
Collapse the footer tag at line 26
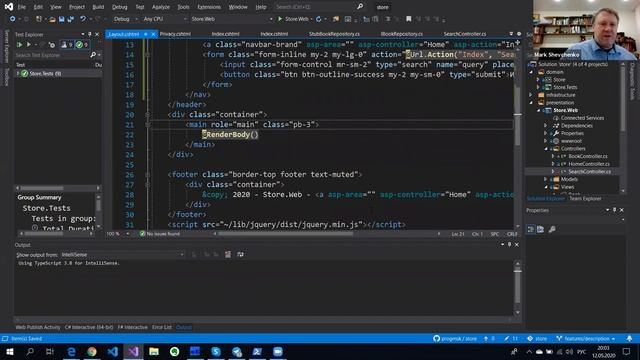(147, 175)
